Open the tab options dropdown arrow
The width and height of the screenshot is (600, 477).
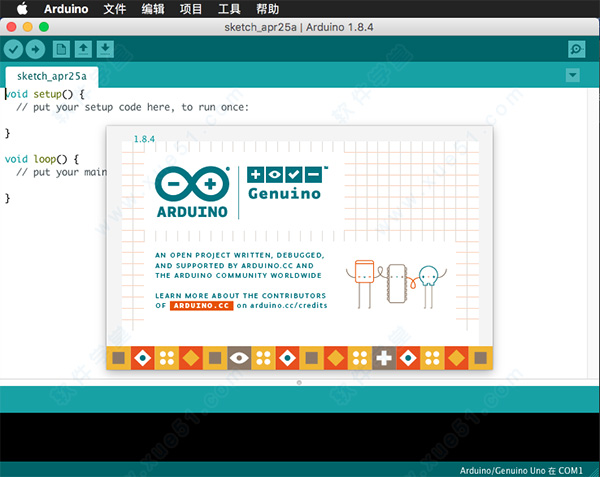pyautogui.click(x=572, y=75)
